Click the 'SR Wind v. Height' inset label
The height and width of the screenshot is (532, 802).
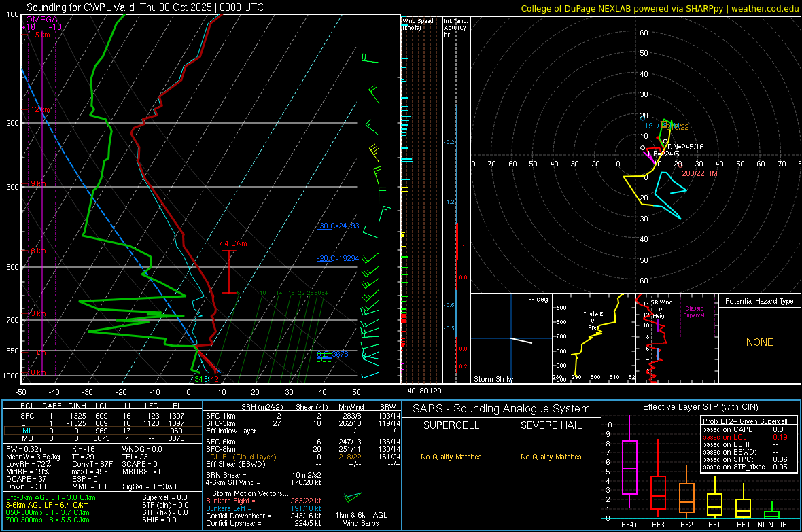(661, 309)
